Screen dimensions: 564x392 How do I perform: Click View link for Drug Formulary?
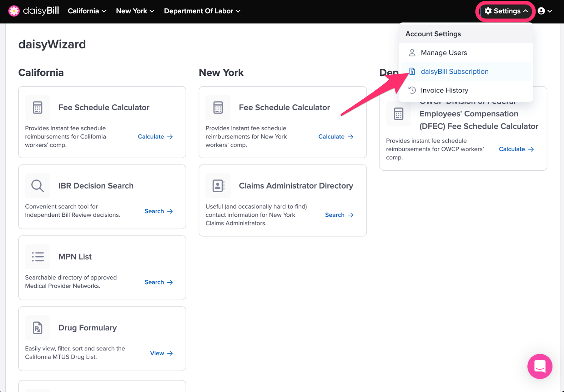click(x=157, y=353)
